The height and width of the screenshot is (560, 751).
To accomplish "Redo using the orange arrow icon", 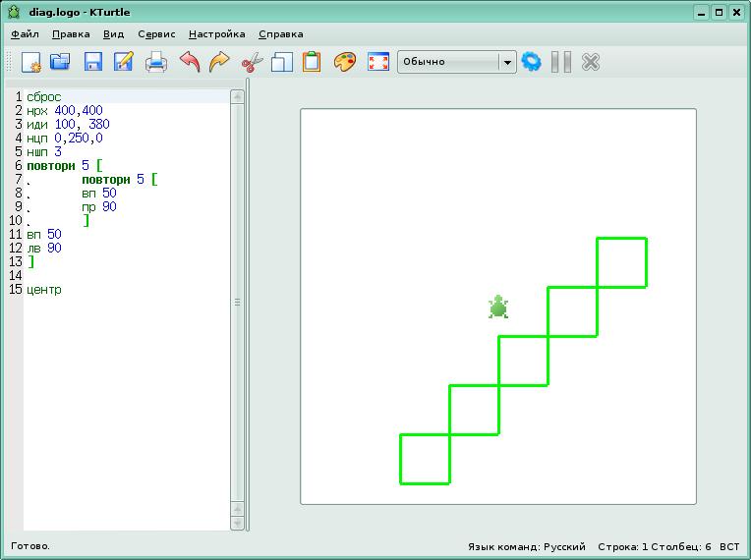I will (x=219, y=62).
